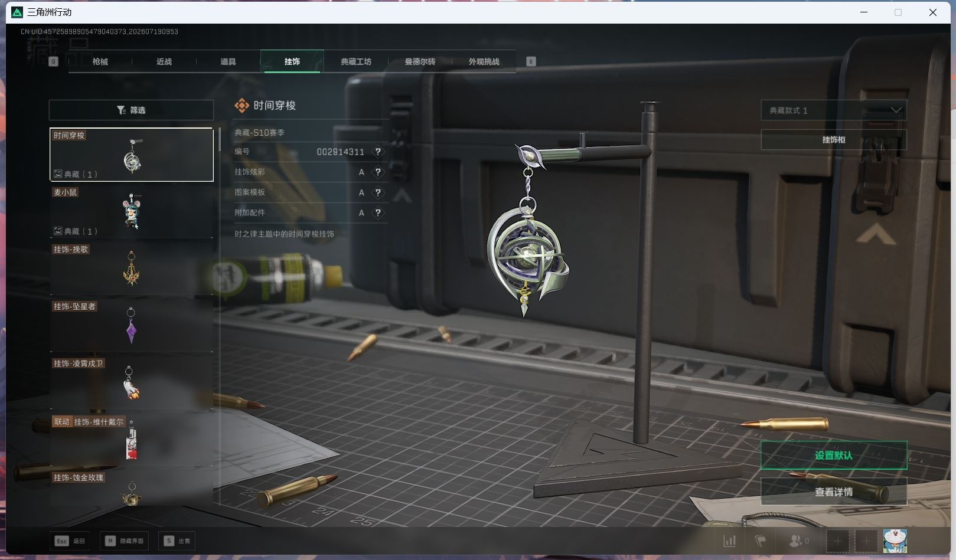Screen dimensions: 956x560
Task: Switch to the 近战 tab
Action: [x=164, y=61]
